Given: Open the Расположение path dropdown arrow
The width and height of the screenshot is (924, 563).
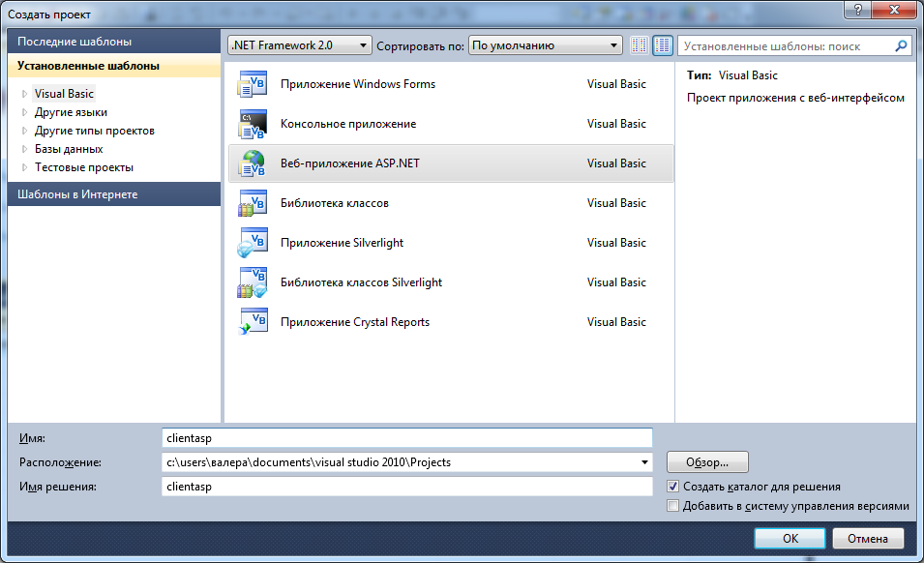Looking at the screenshot, I should pos(644,462).
